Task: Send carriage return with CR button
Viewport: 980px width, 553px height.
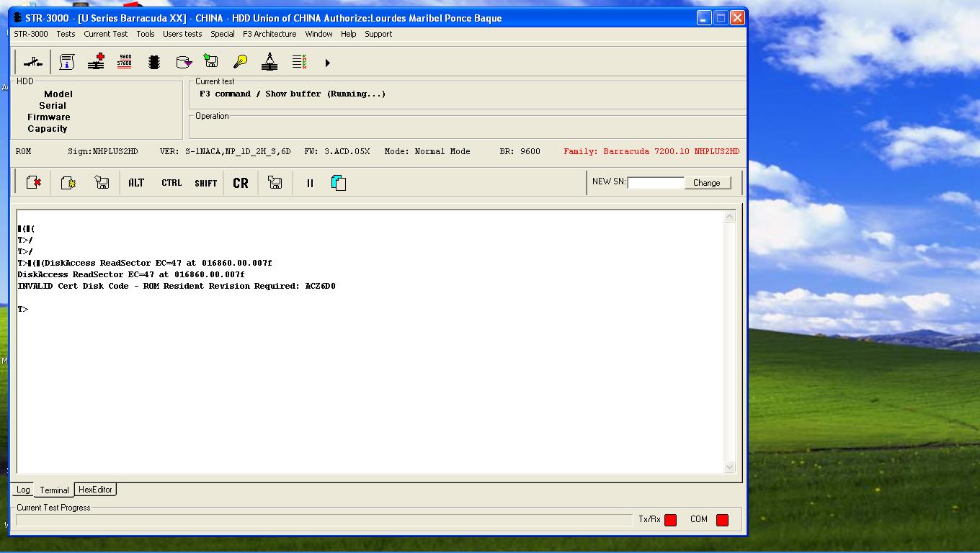Action: 241,183
